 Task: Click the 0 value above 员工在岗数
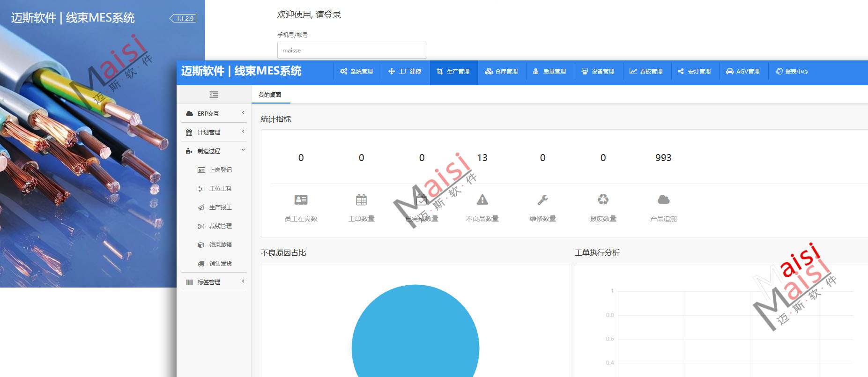tap(301, 158)
